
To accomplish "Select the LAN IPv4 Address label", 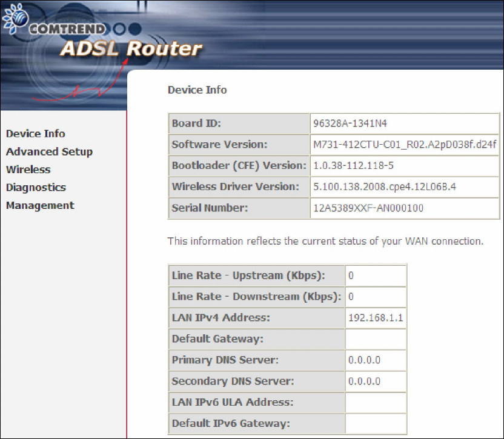I will point(256,318).
